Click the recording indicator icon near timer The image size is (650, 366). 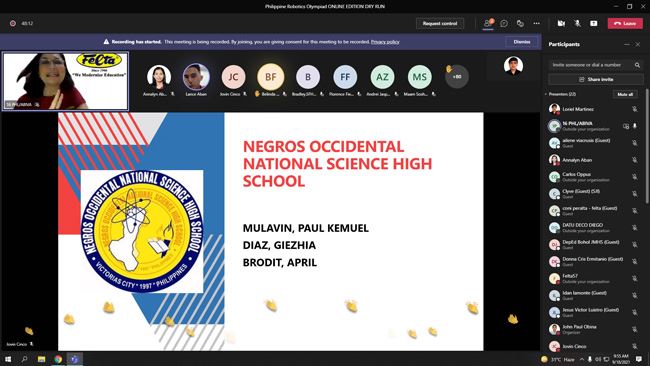(13, 24)
